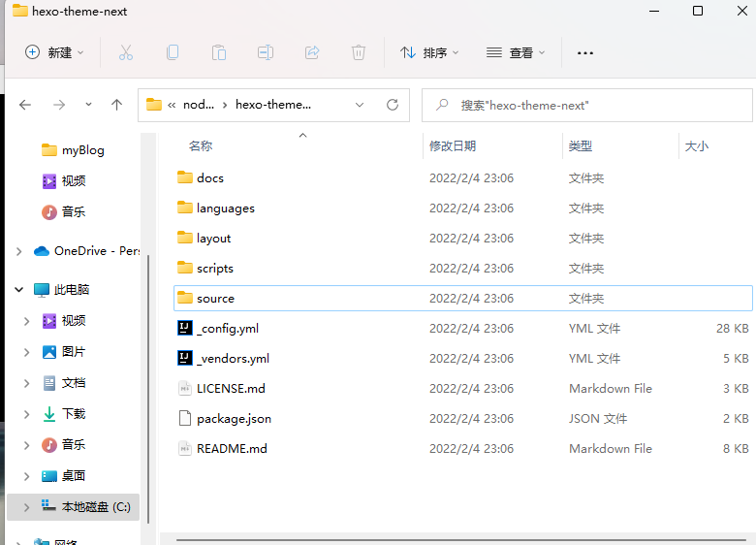Open the 新建 (New) dropdown
The height and width of the screenshot is (545, 756).
(54, 52)
